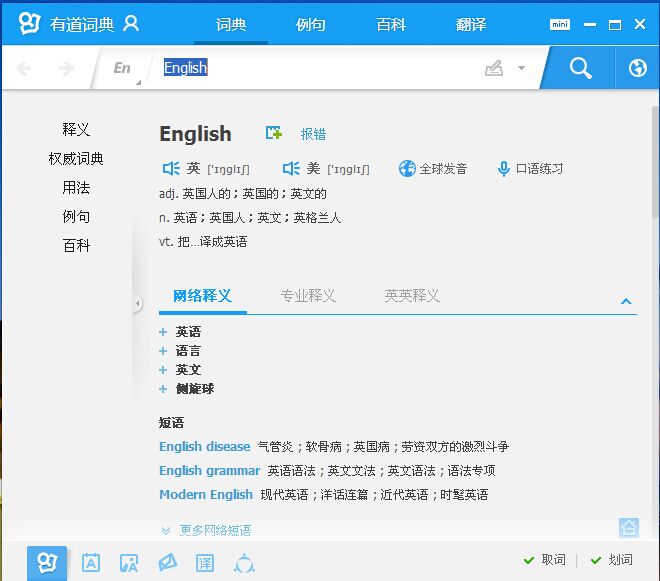Screen dimensions: 660x581
Task: Switch to the 词典 top tab
Action: 231,24
